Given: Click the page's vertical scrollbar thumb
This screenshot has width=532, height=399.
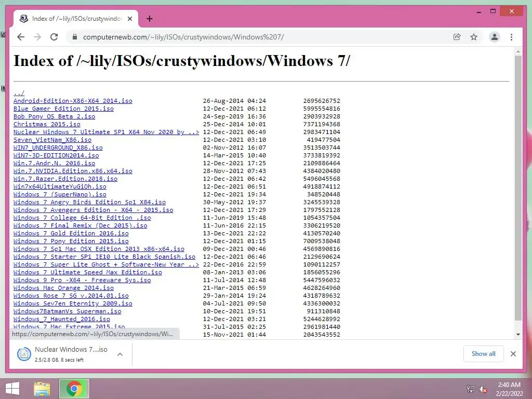Looking at the screenshot, I should pos(518,188).
